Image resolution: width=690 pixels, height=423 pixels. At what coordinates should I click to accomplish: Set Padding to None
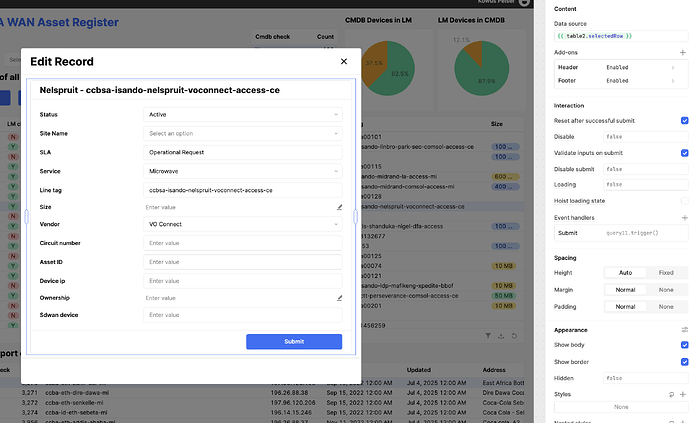pyautogui.click(x=665, y=306)
